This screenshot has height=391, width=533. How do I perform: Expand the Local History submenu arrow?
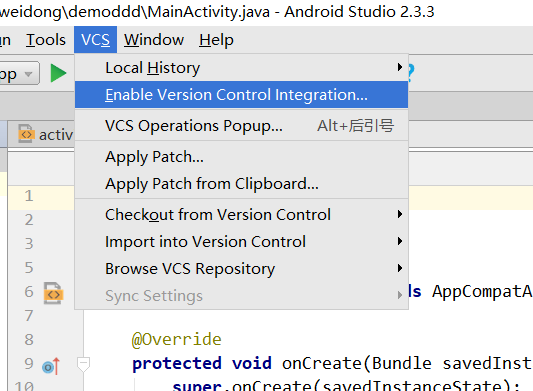coord(400,67)
